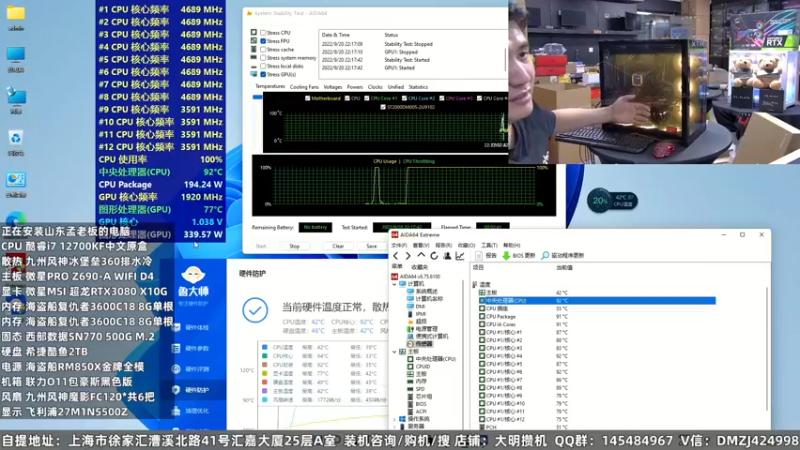Select BIOS node in the AIDA64 tree
The image size is (800, 450).
click(x=416, y=404)
